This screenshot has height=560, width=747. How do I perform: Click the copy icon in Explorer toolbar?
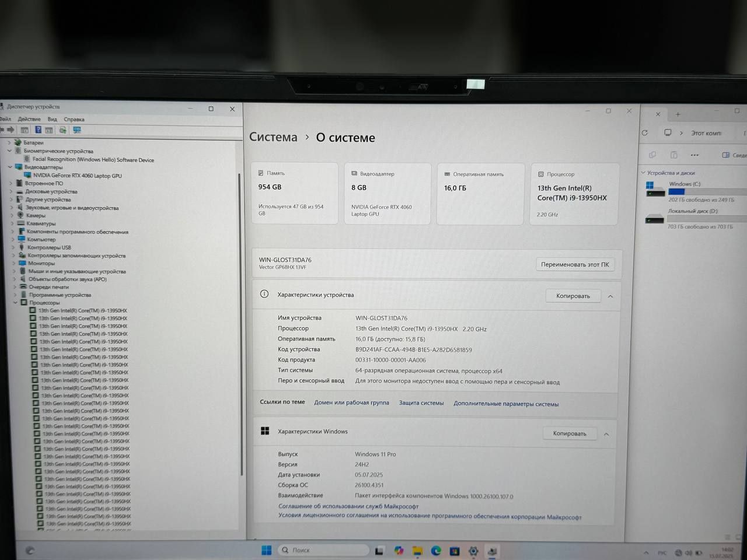tap(652, 155)
